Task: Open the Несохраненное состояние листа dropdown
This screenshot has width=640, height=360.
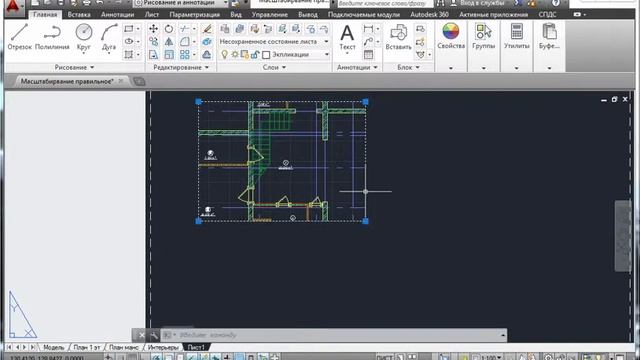Action: pyautogui.click(x=327, y=41)
